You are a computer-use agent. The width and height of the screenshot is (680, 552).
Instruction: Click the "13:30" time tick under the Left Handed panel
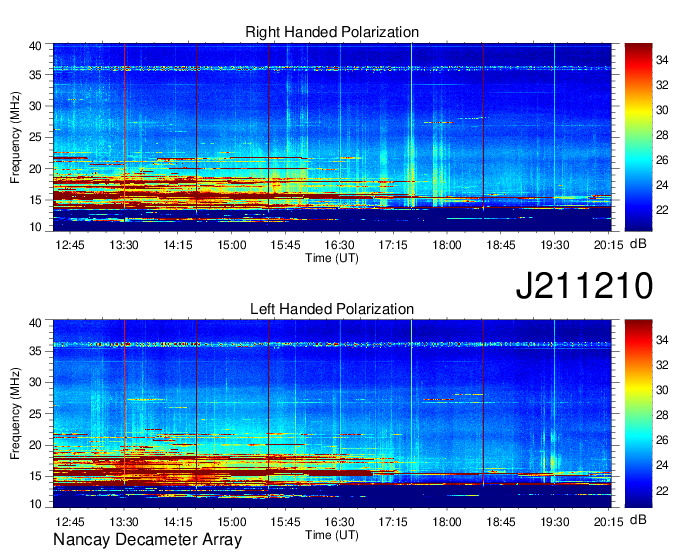point(124,522)
